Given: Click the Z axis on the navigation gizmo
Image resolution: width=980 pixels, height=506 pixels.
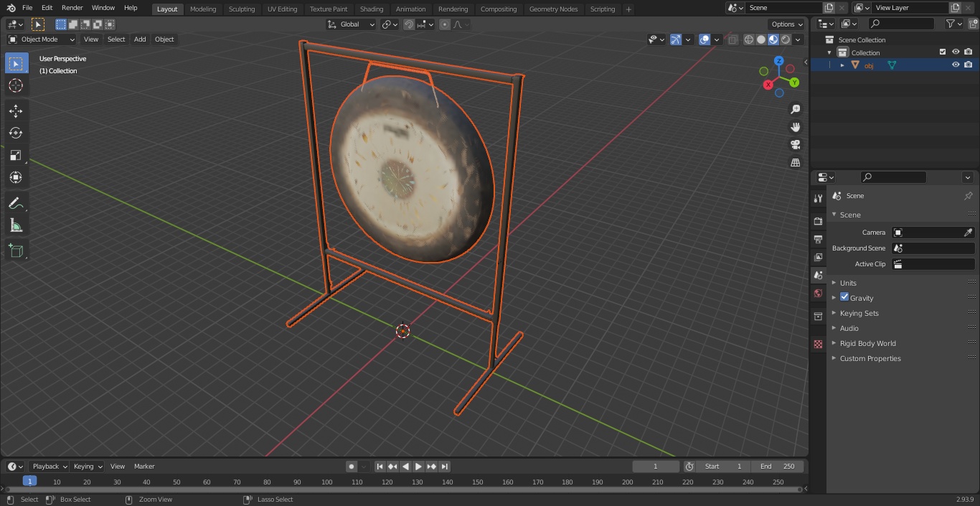Looking at the screenshot, I should pyautogui.click(x=778, y=61).
